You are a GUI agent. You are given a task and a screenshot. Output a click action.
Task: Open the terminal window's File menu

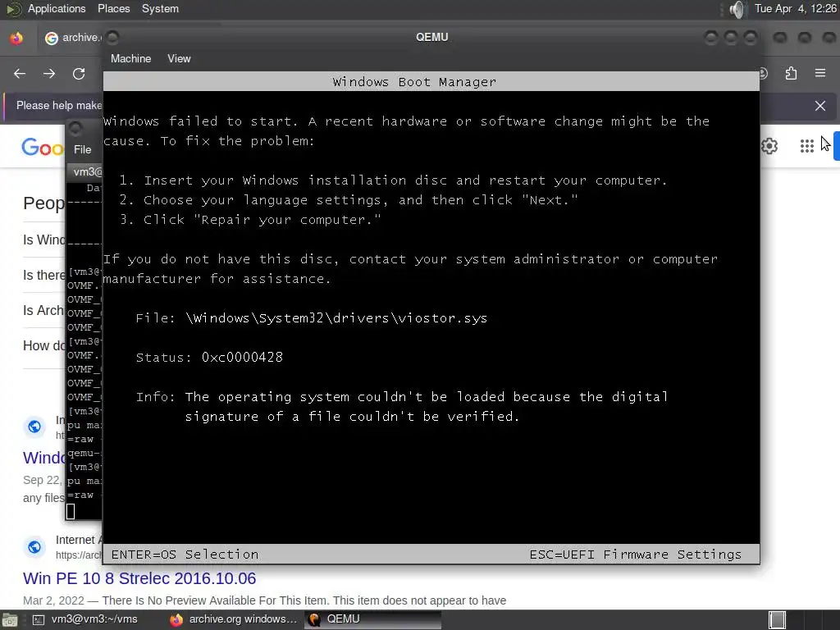click(x=83, y=149)
